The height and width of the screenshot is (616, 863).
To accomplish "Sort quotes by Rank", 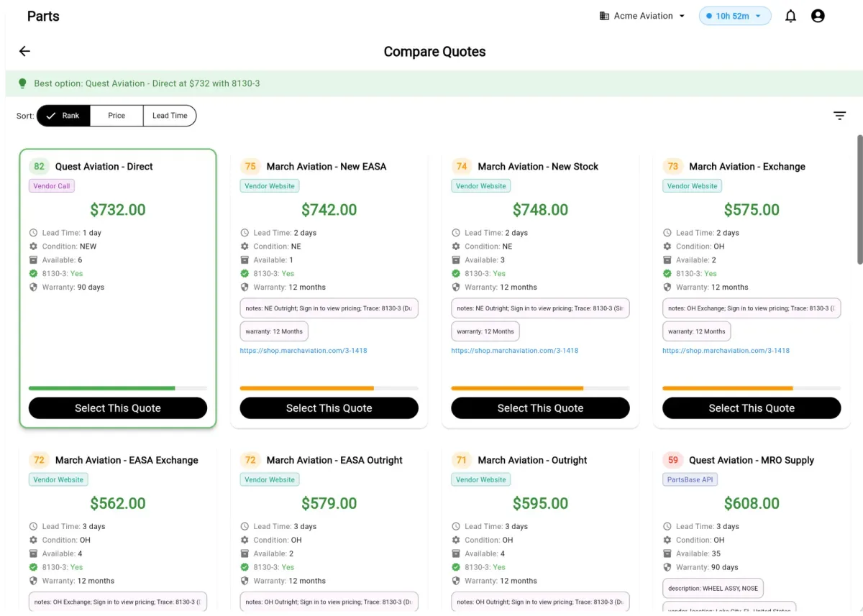I will point(63,116).
